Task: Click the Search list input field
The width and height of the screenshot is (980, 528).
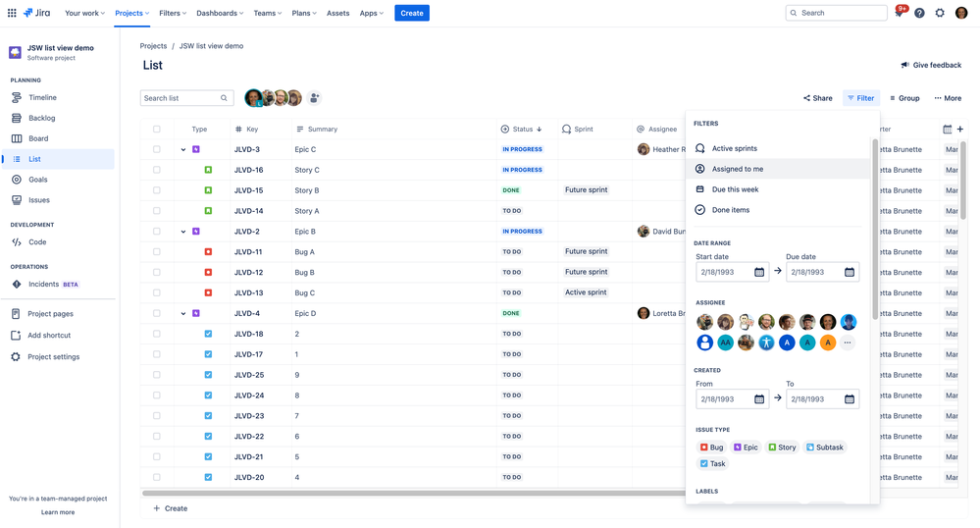Action: pyautogui.click(x=186, y=97)
